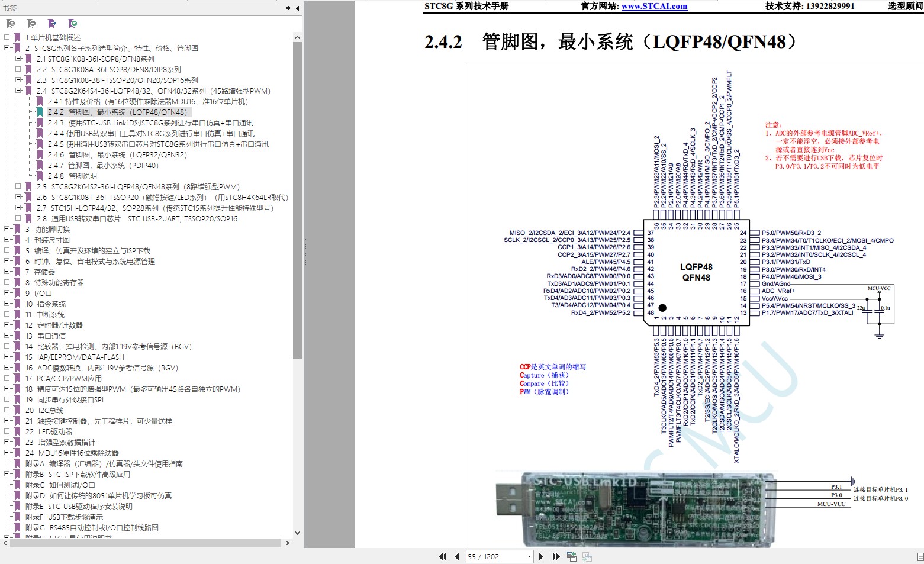Open bookmark 22 LED驱动器
The image size is (924, 564).
click(x=49, y=431)
